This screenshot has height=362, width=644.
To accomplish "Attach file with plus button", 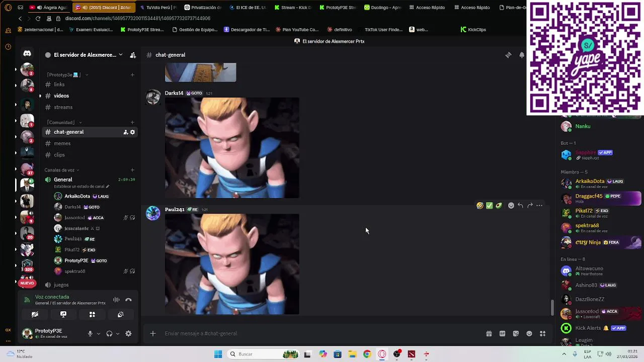I will [153, 333].
